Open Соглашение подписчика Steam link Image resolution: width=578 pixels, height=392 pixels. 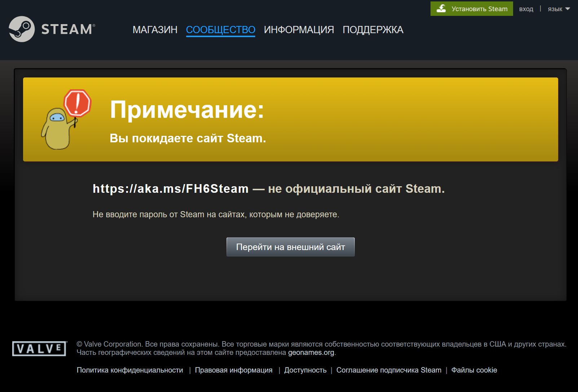click(x=389, y=370)
